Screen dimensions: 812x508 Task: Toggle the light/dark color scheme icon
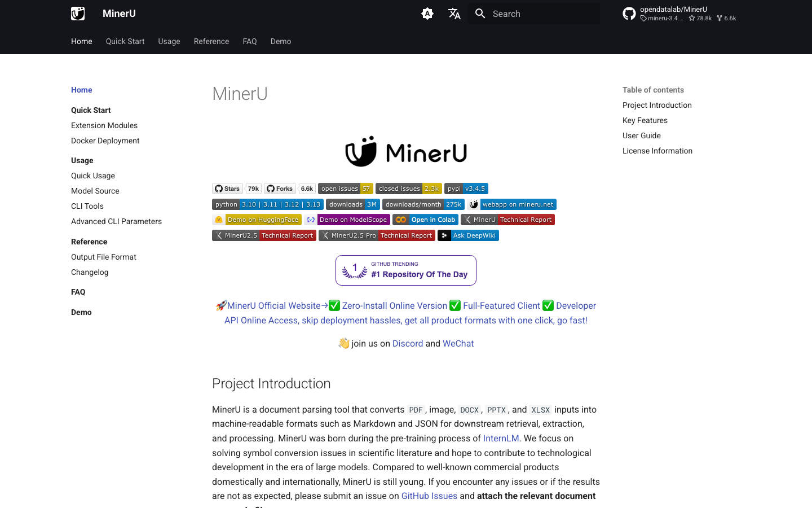[427, 14]
